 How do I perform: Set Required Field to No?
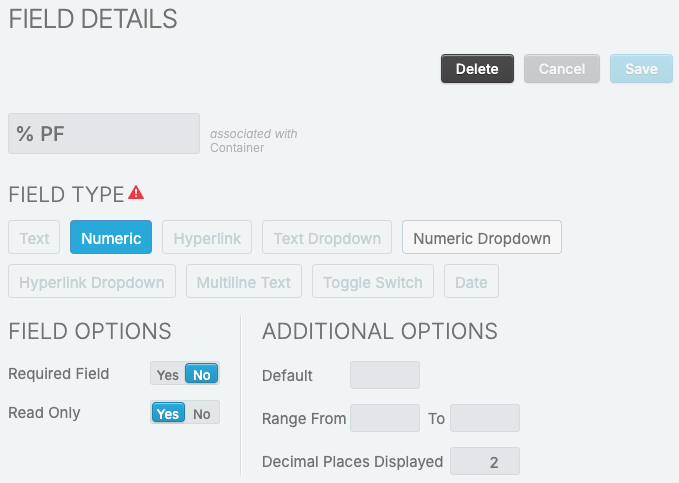[x=202, y=375]
